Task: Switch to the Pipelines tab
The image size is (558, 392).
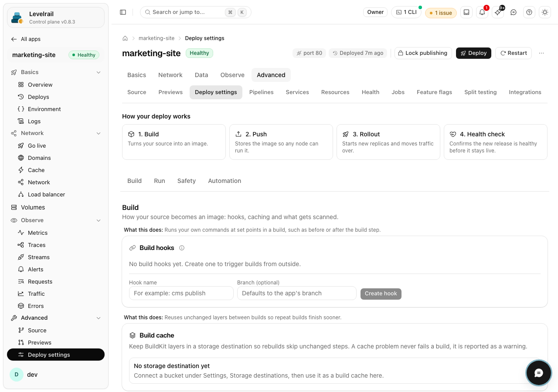Action: click(262, 92)
